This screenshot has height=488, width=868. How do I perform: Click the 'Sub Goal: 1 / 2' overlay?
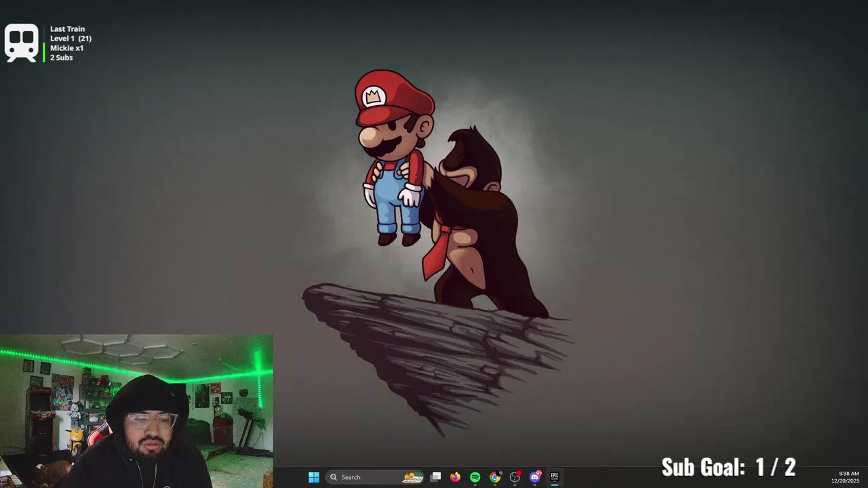pyautogui.click(x=728, y=467)
